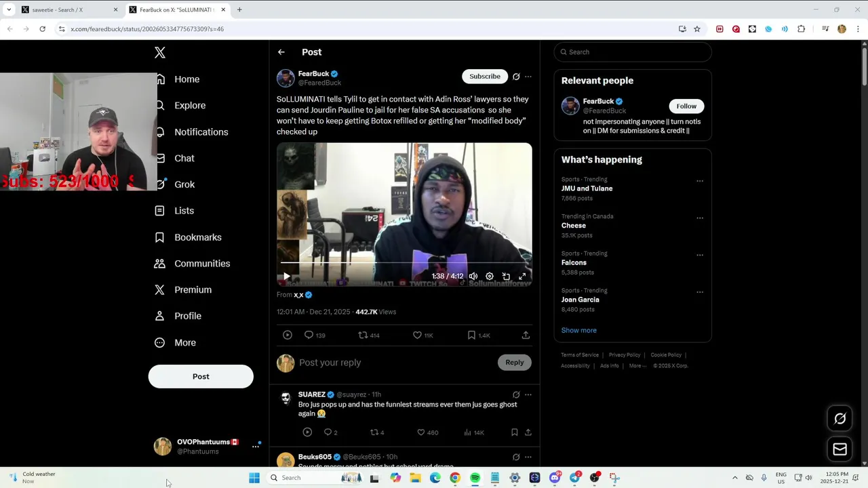
Task: Open the x.x source account link
Action: click(298, 295)
